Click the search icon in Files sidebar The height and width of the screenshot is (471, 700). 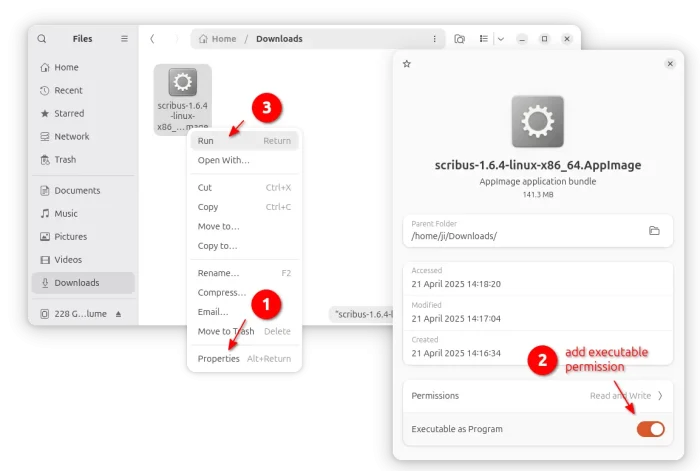click(42, 39)
